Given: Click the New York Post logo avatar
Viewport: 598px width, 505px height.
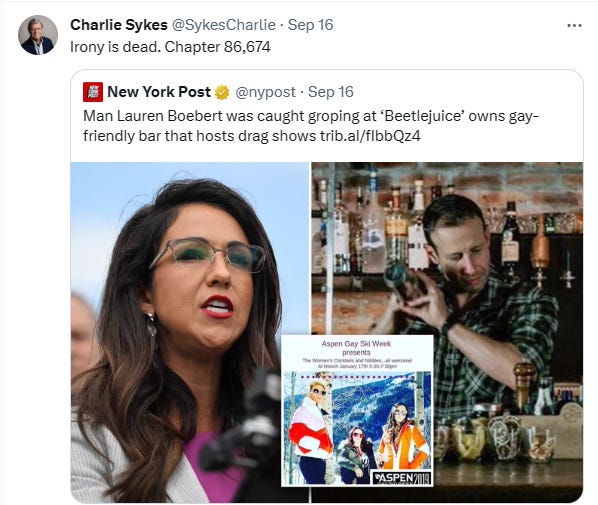Looking at the screenshot, I should click(x=93, y=92).
